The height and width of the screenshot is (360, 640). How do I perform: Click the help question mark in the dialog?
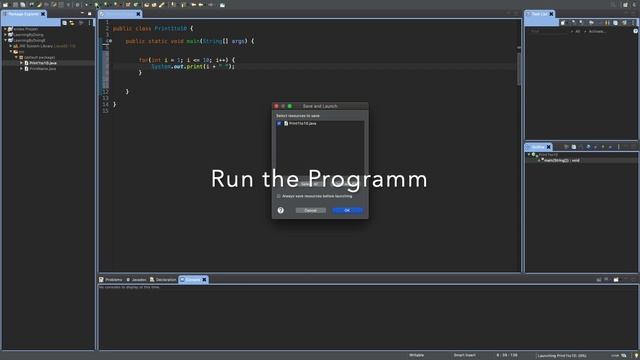(280, 210)
